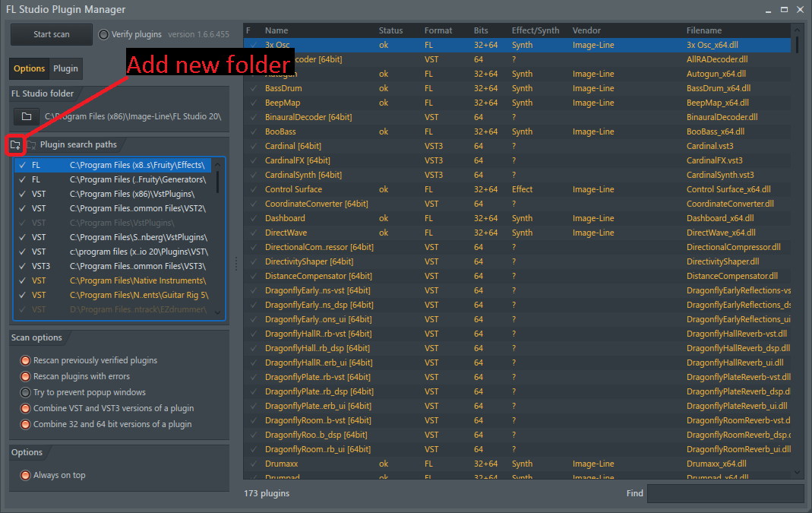Screen dimensions: 812x513
Task: Uncheck the Native Instruments search path
Action: (x=22, y=280)
